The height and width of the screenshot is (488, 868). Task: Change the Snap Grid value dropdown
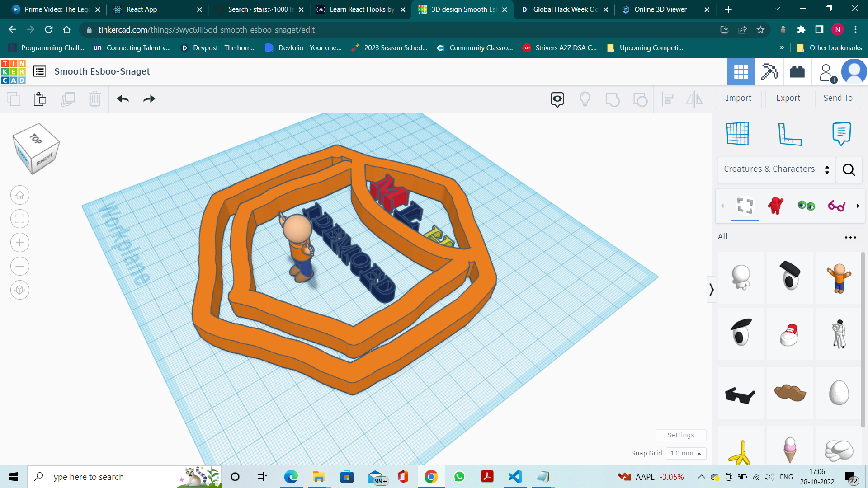(x=686, y=453)
